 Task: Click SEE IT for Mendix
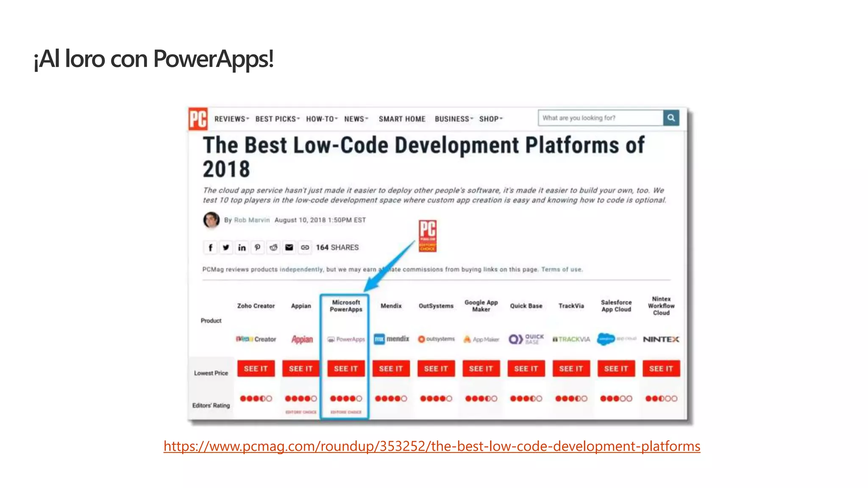tap(391, 369)
